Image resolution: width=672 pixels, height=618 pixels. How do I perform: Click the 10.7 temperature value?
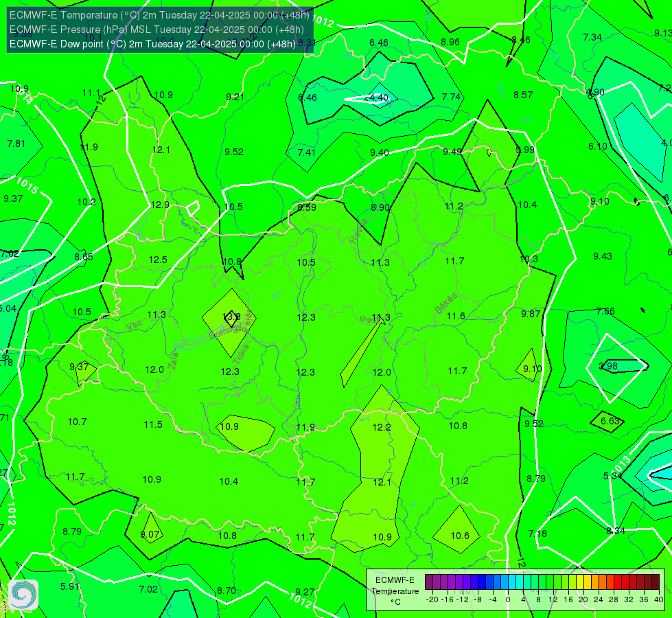(77, 422)
